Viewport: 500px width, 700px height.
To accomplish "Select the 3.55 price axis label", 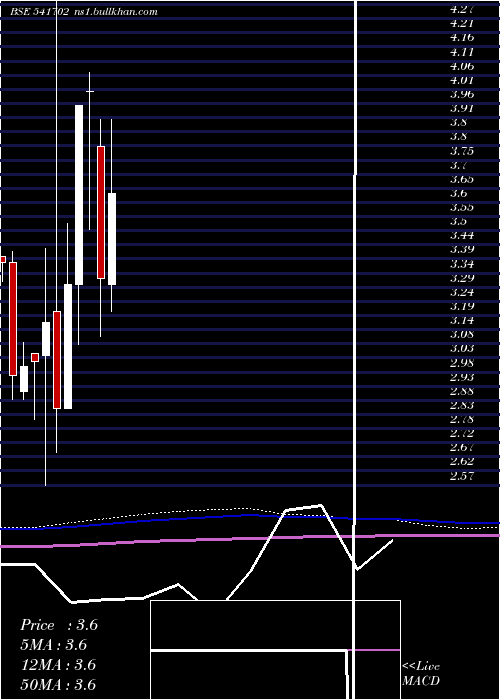I will pyautogui.click(x=462, y=207).
